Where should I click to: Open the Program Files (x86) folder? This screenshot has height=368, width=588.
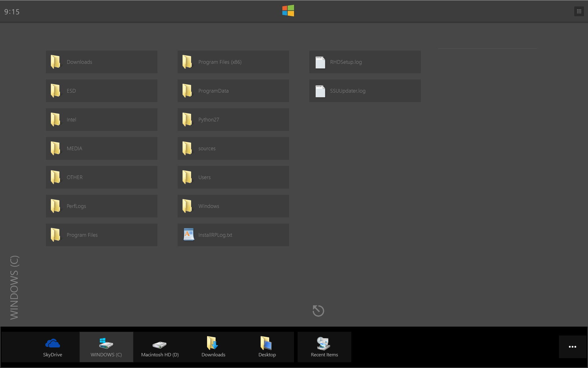(x=233, y=62)
